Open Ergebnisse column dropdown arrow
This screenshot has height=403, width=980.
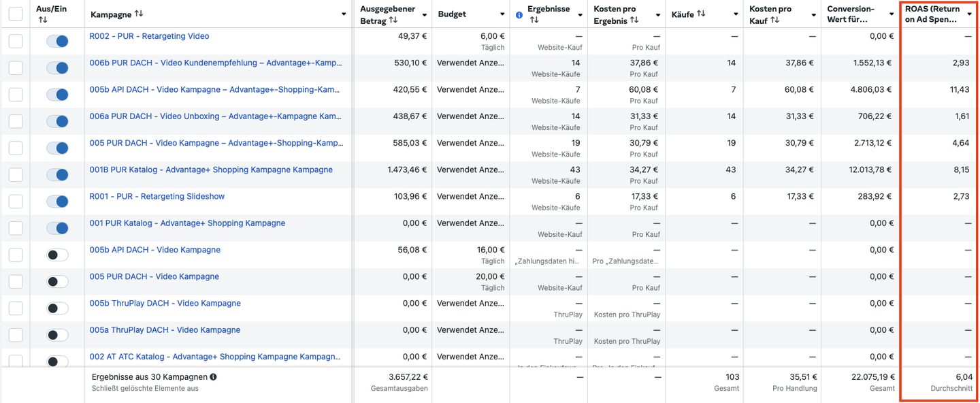point(581,14)
